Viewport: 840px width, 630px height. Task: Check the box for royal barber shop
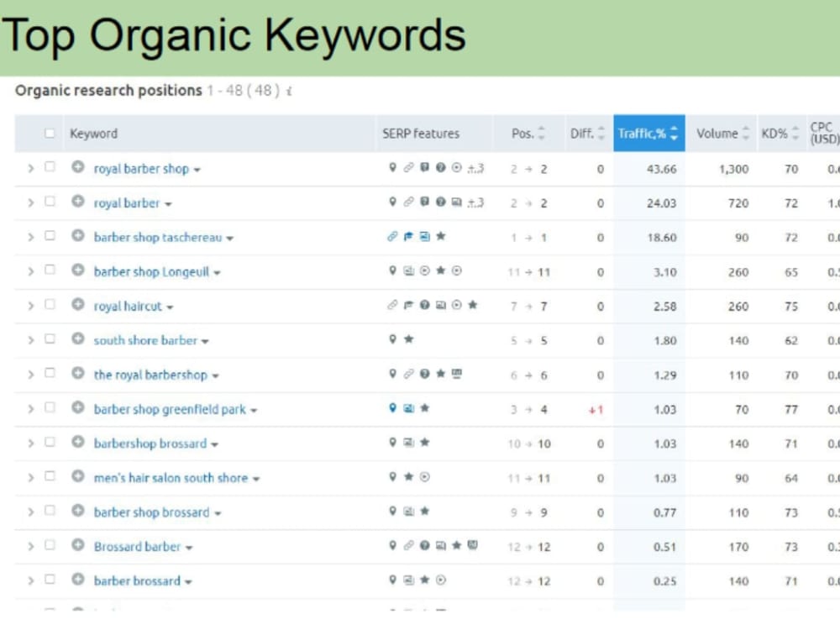pyautogui.click(x=50, y=166)
